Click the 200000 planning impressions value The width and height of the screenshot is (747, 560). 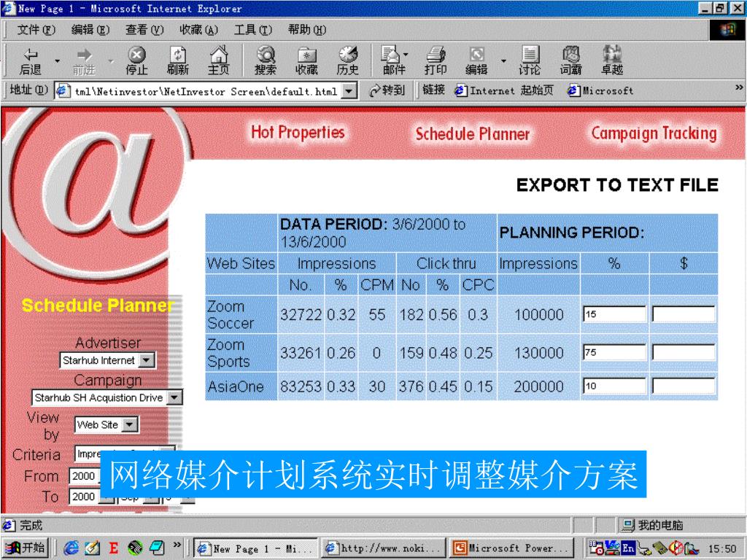tap(539, 386)
